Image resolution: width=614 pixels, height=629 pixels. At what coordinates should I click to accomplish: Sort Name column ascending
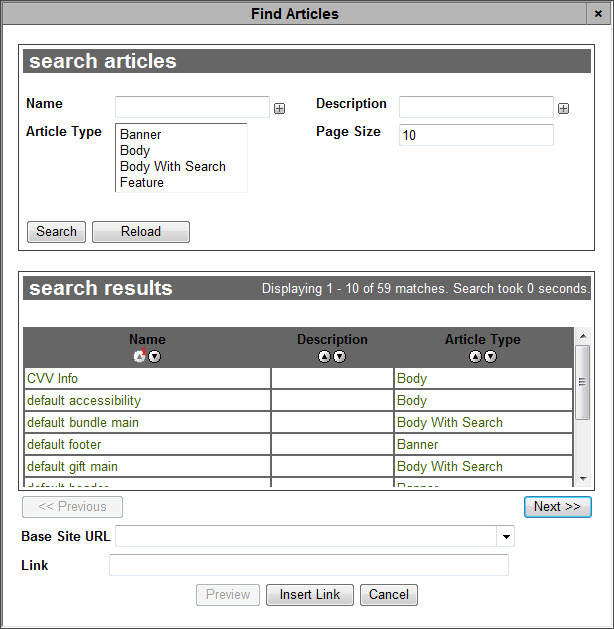pos(140,356)
